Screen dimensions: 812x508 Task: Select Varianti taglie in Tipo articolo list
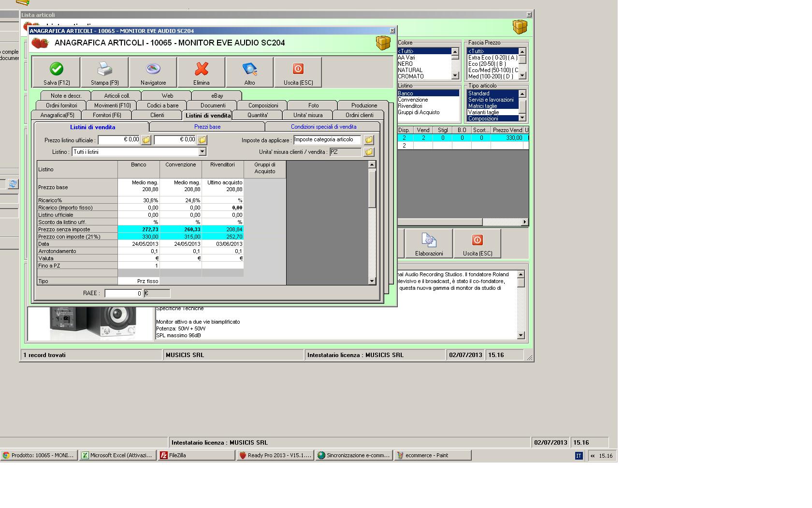point(493,112)
